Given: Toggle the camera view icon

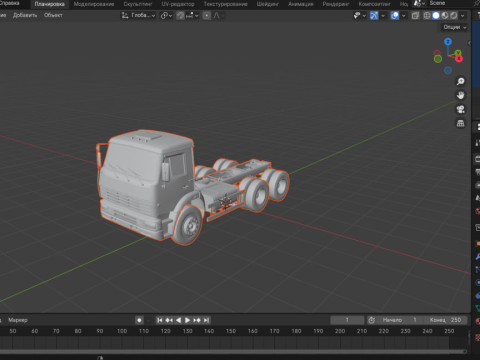Looking at the screenshot, I should click(460, 109).
